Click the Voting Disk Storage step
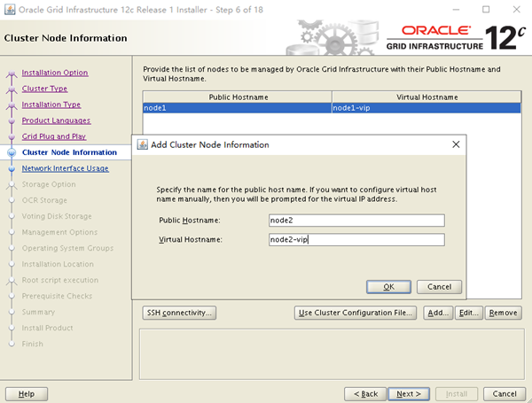 (57, 216)
